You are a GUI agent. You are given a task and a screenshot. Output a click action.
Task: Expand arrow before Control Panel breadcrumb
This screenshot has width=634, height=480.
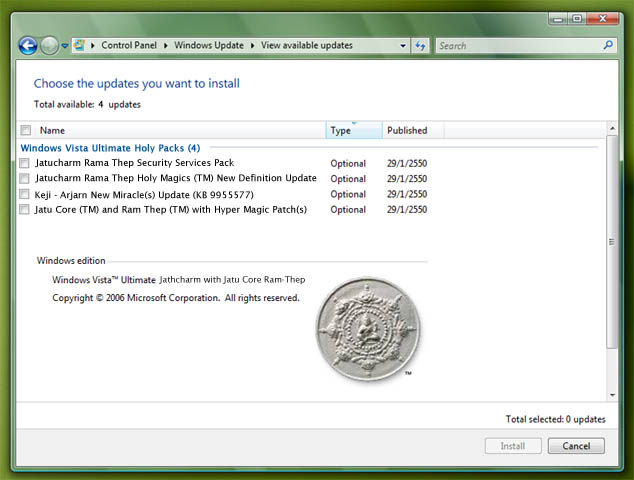point(93,45)
